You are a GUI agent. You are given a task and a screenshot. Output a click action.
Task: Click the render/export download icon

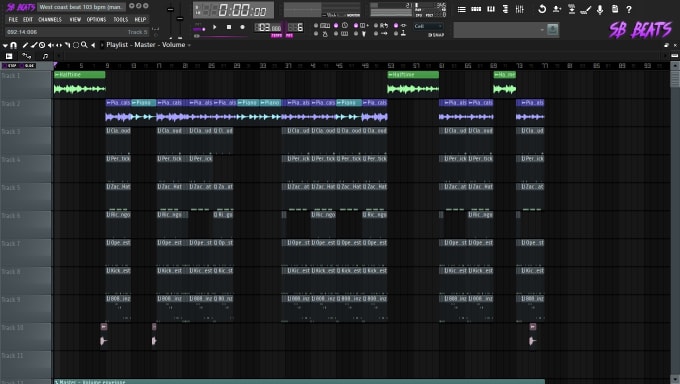(572, 9)
